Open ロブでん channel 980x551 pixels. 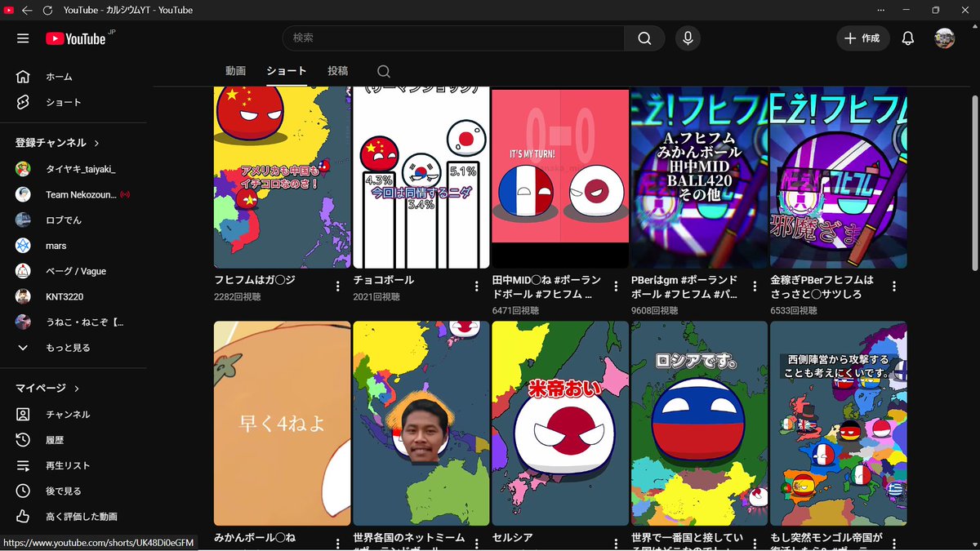73,220
